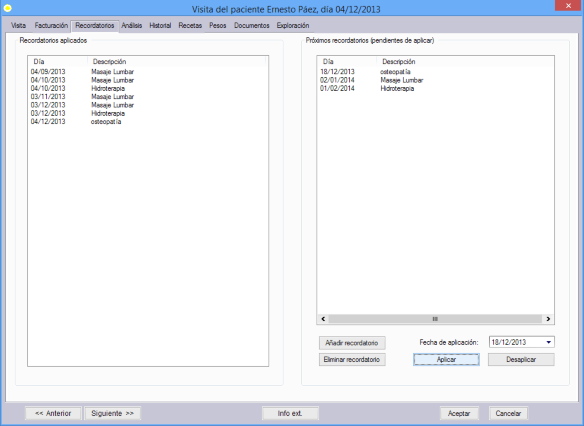Open the Fecha de aplicación date dropdown
Image resolution: width=584 pixels, height=426 pixels.
(549, 342)
